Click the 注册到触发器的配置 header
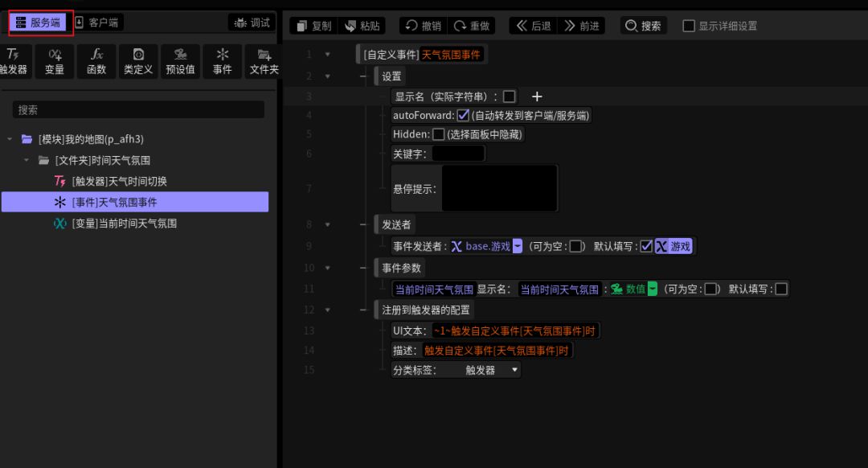Viewport: 868px width, 468px height. pyautogui.click(x=426, y=310)
